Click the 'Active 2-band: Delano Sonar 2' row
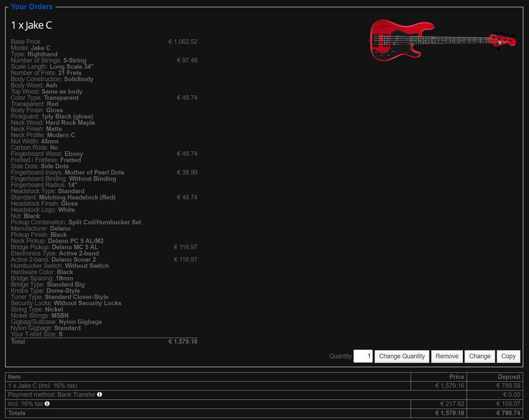 (53, 259)
